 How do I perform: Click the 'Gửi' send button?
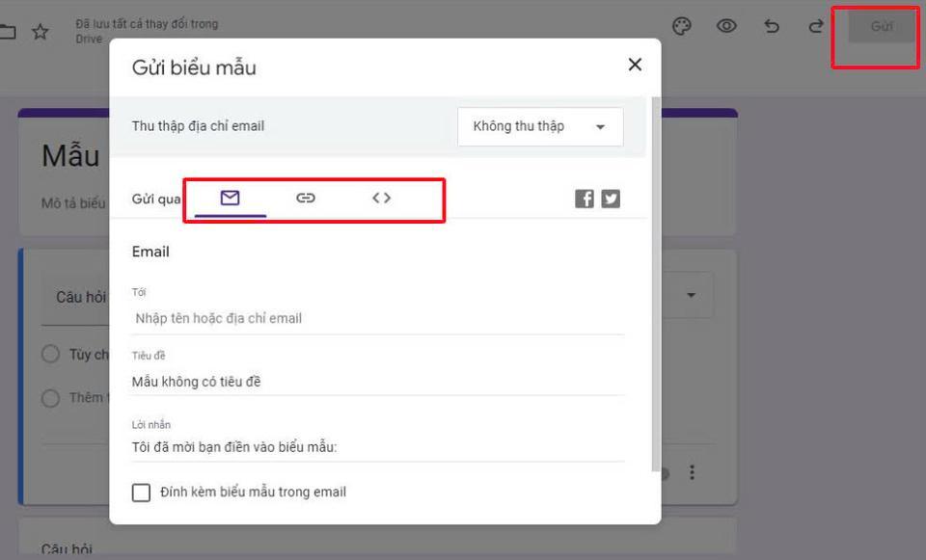tap(881, 27)
